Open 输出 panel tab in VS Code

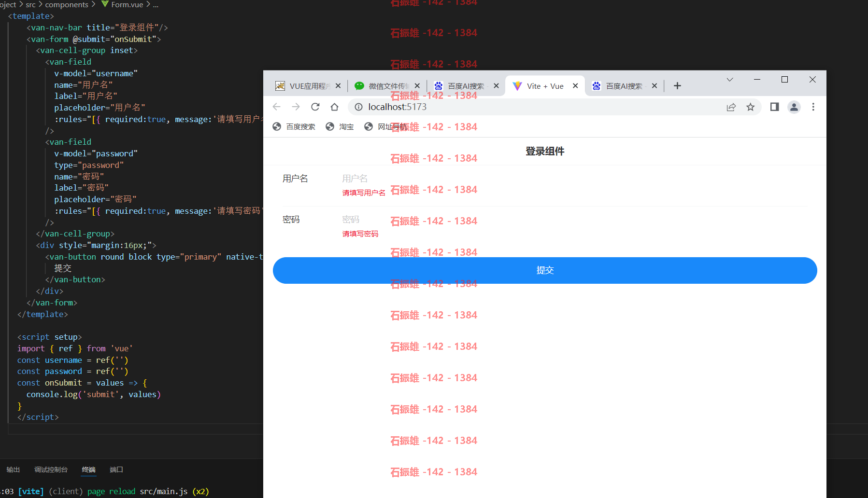13,470
